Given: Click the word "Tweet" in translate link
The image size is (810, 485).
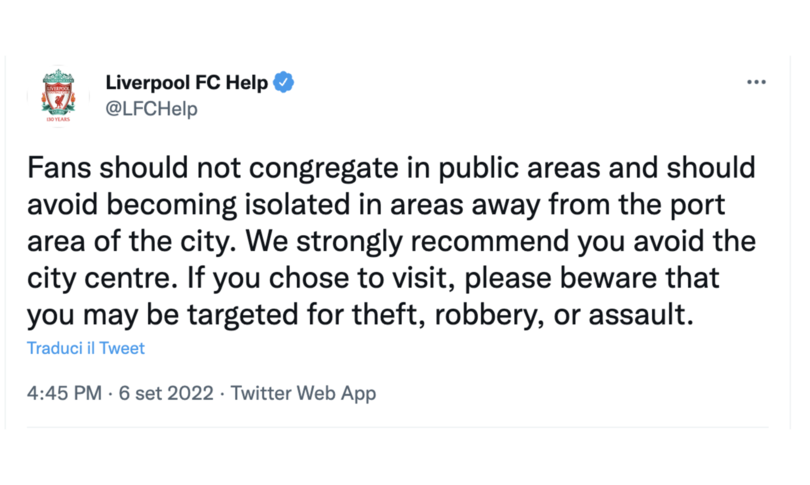Looking at the screenshot, I should click(x=122, y=348).
